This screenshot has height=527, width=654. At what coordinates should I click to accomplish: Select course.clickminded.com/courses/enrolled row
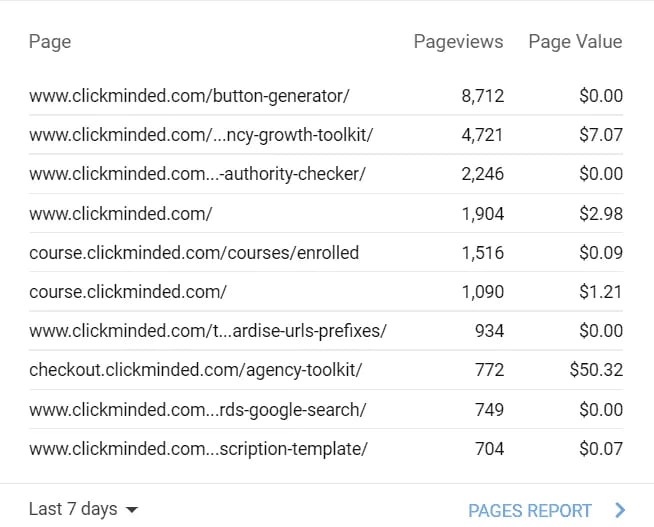pyautogui.click(x=194, y=252)
